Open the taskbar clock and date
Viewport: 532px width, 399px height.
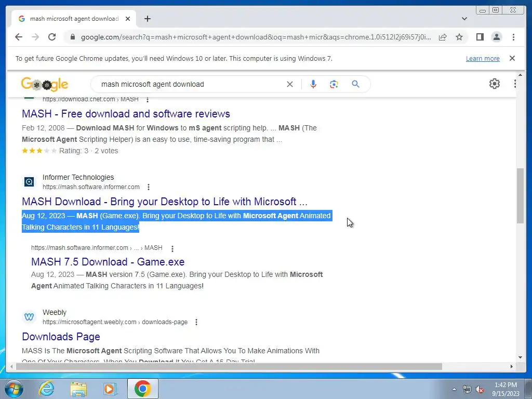pyautogui.click(x=506, y=389)
